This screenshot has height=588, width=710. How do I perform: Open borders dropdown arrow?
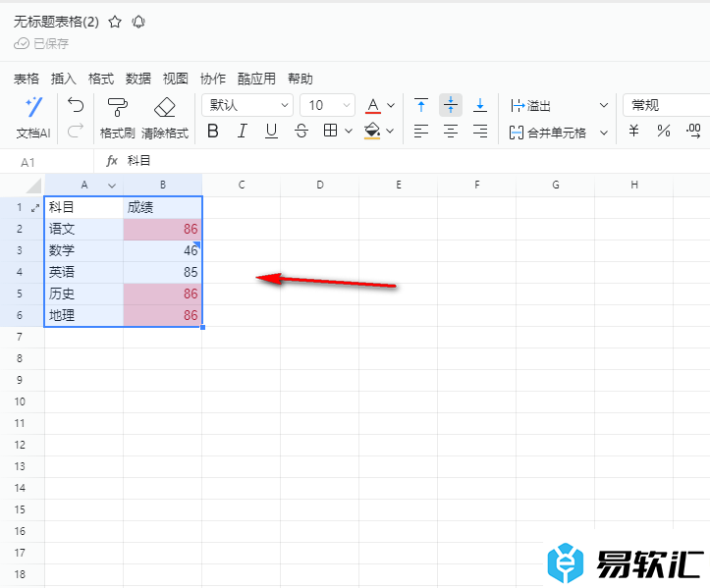(349, 132)
